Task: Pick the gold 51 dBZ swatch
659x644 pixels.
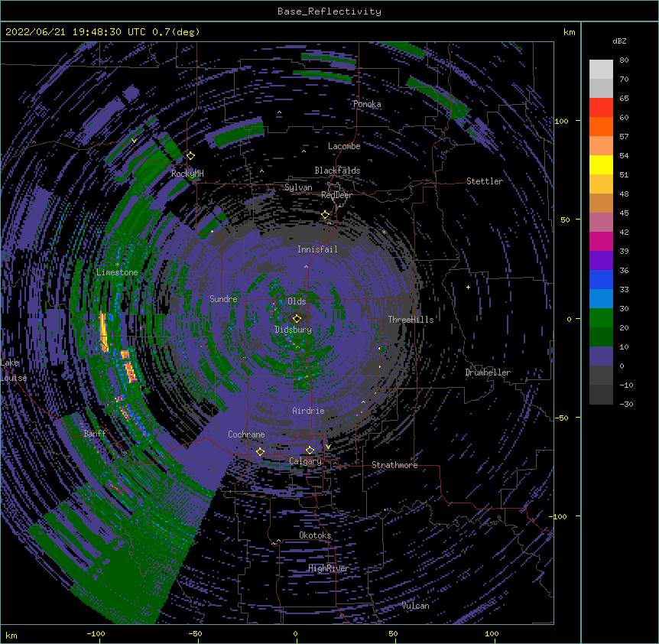Action: pyautogui.click(x=601, y=184)
